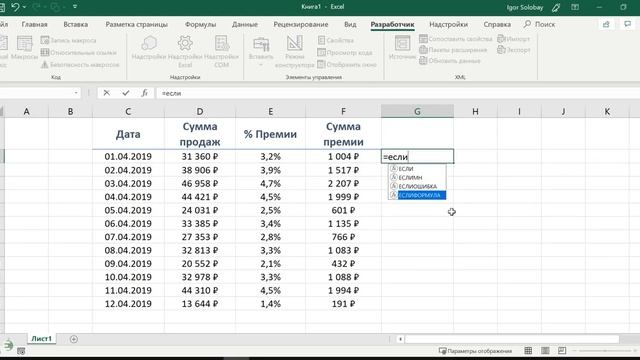Open the Формулы tab
Viewport: 640px width, 360px height.
(200, 24)
